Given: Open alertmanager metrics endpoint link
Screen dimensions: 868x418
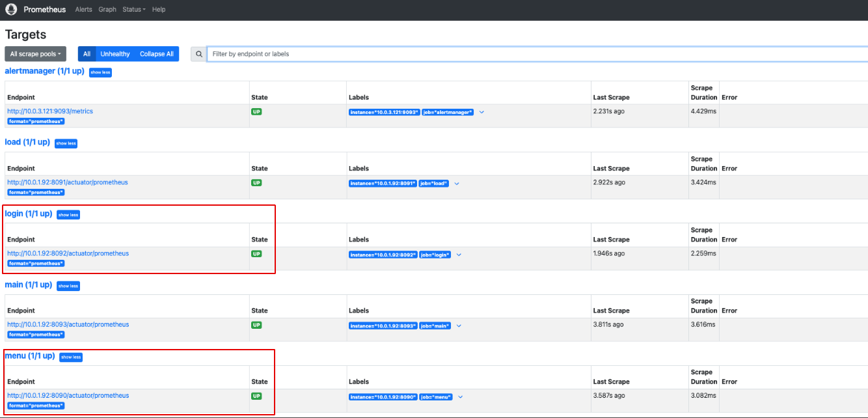Looking at the screenshot, I should (50, 111).
